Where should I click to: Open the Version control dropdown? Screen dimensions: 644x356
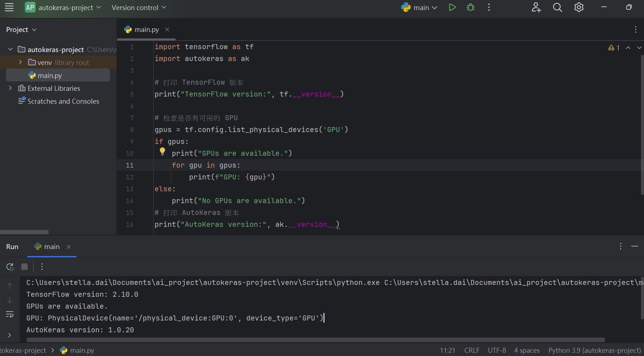(139, 8)
